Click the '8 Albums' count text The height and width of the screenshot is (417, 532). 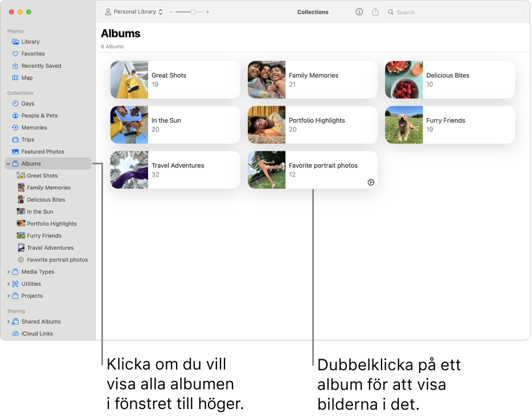(112, 47)
